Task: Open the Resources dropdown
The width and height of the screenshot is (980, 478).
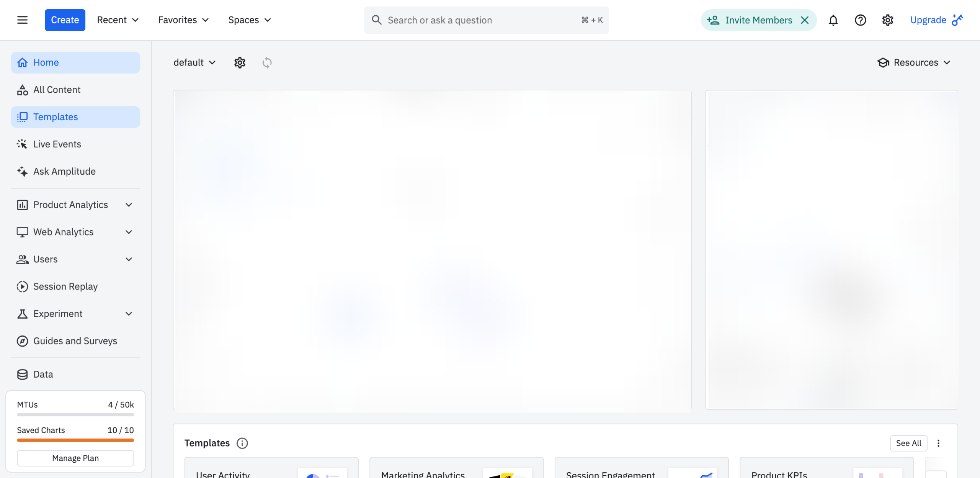Action: pos(914,62)
